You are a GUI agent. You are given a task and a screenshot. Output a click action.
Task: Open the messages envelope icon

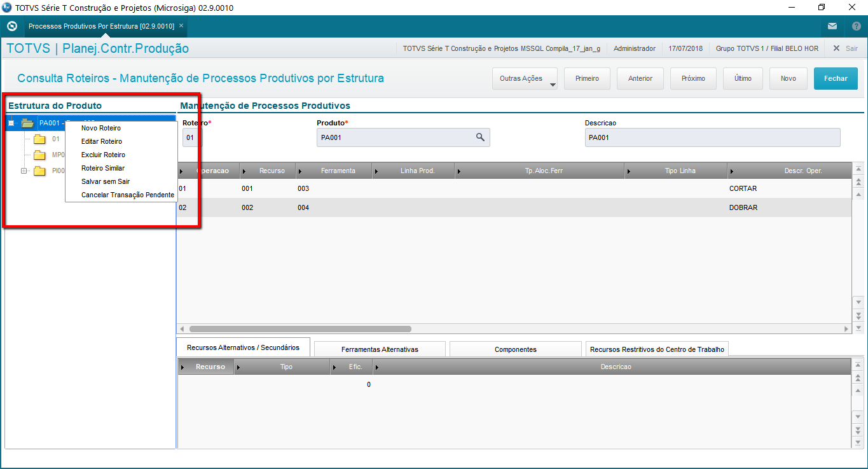pos(832,26)
